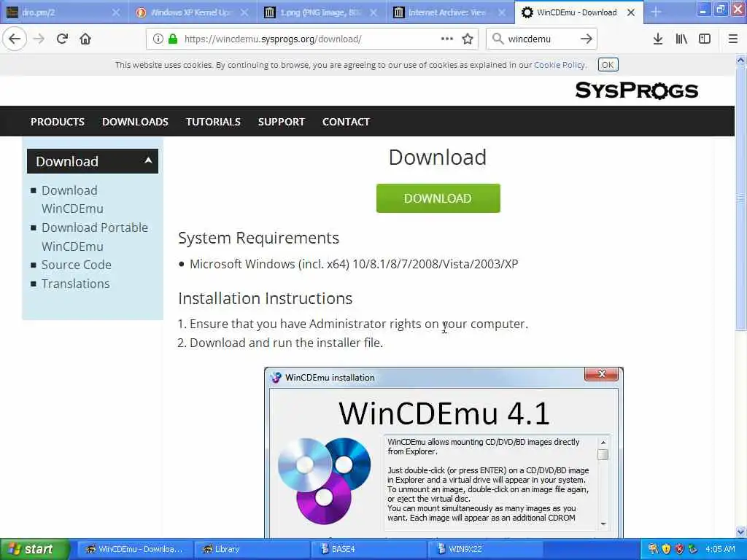This screenshot has width=747, height=560.
Task: Close the WinCDEmu - Download tab
Action: point(631,13)
